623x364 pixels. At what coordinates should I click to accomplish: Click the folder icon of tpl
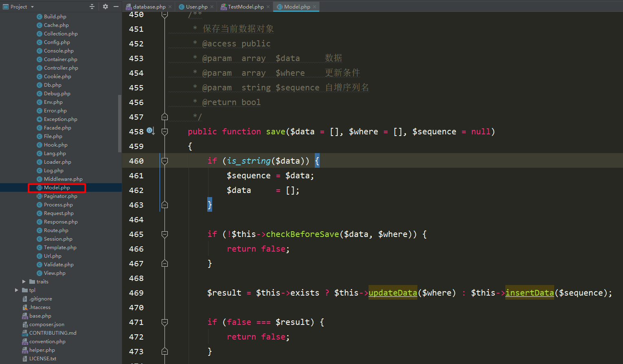pos(25,290)
